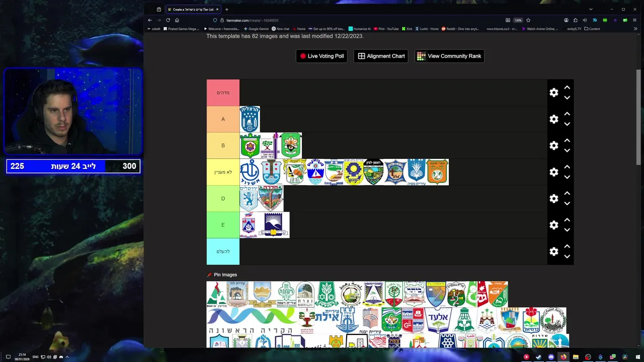Move the B tier row down
This screenshot has width=644, height=362.
point(567,150)
